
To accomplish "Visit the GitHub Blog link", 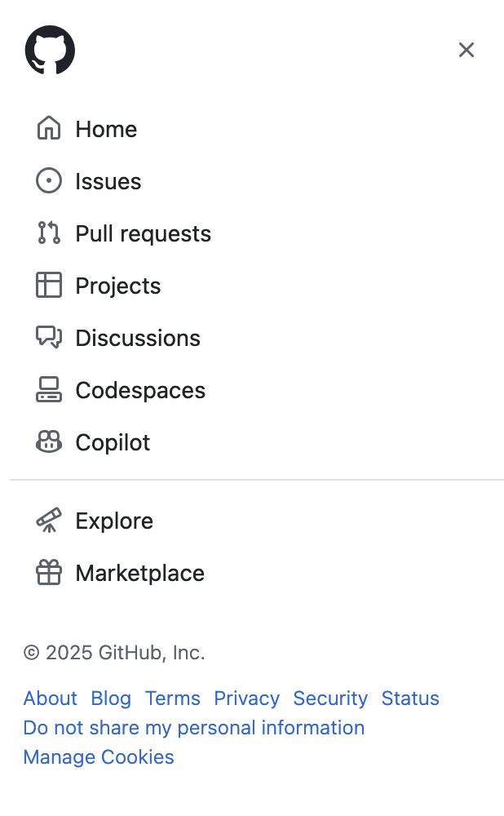I will (111, 698).
